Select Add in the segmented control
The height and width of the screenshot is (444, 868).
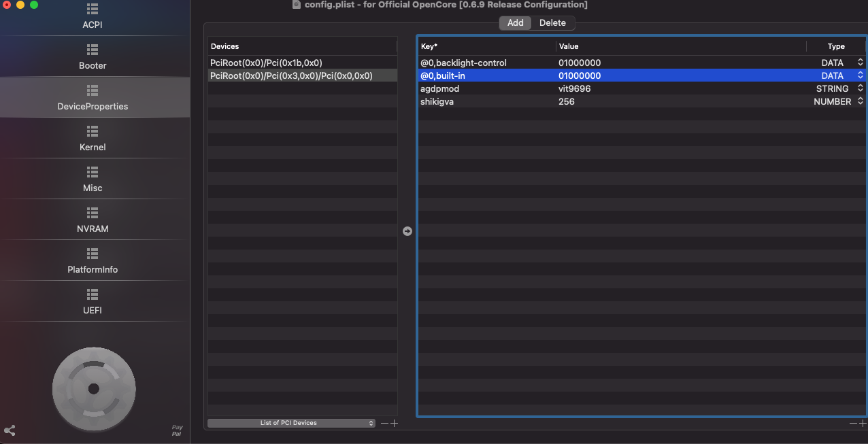516,23
